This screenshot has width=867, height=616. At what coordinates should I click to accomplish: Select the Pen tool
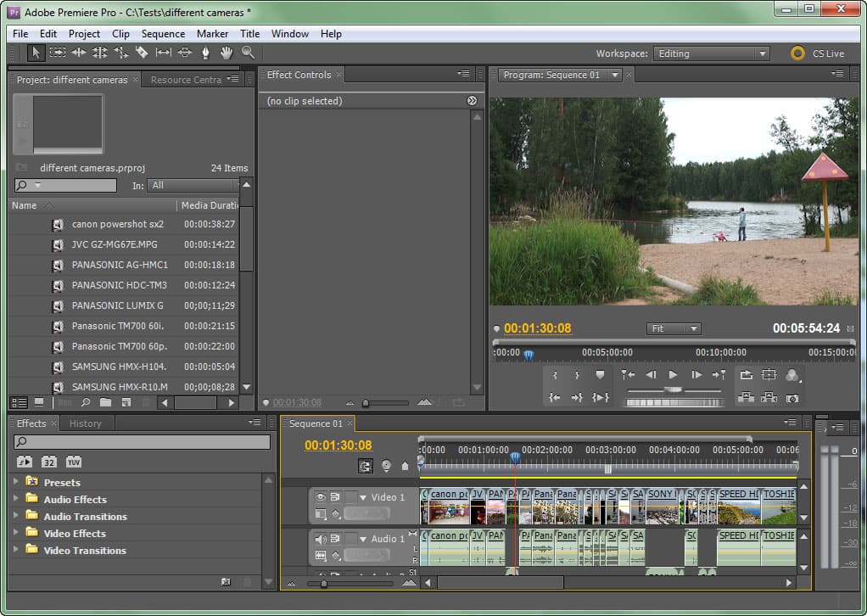click(205, 53)
